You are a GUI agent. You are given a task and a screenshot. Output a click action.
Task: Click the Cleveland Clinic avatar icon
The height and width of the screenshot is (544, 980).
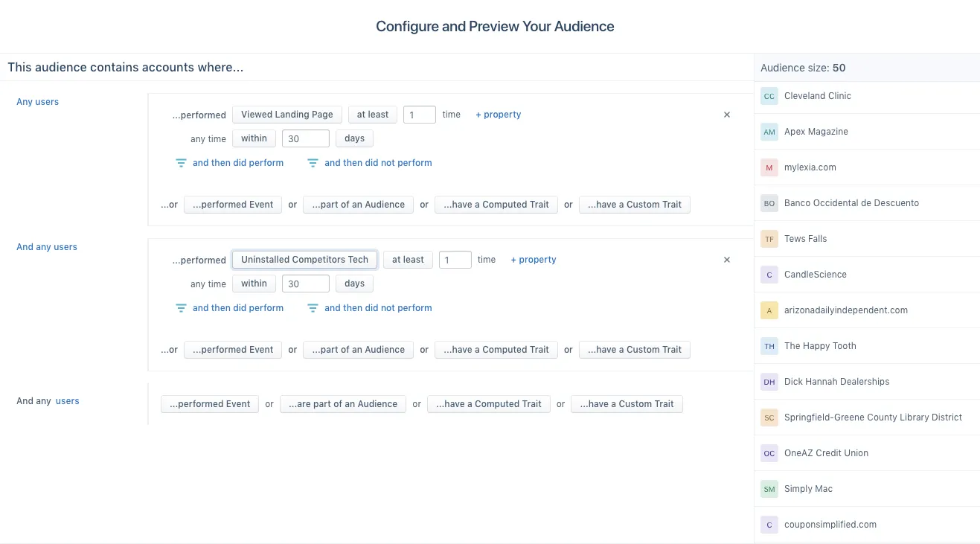point(769,96)
